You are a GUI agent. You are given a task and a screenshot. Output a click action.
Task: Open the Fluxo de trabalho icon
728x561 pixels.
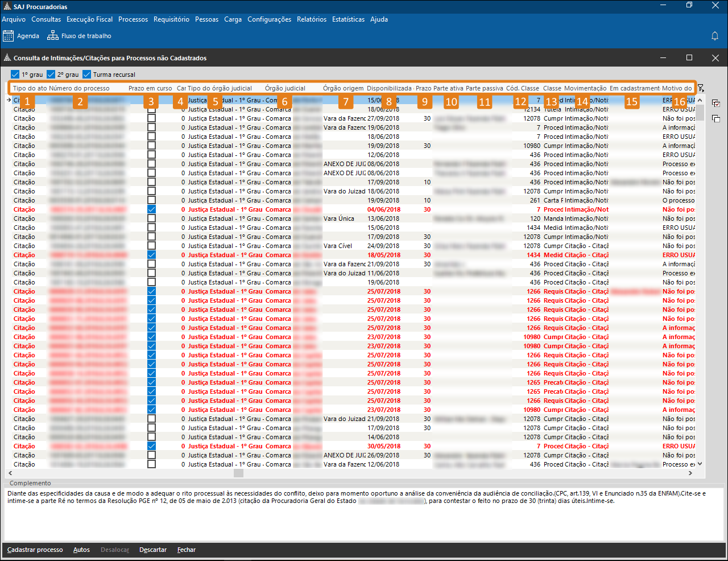(53, 36)
